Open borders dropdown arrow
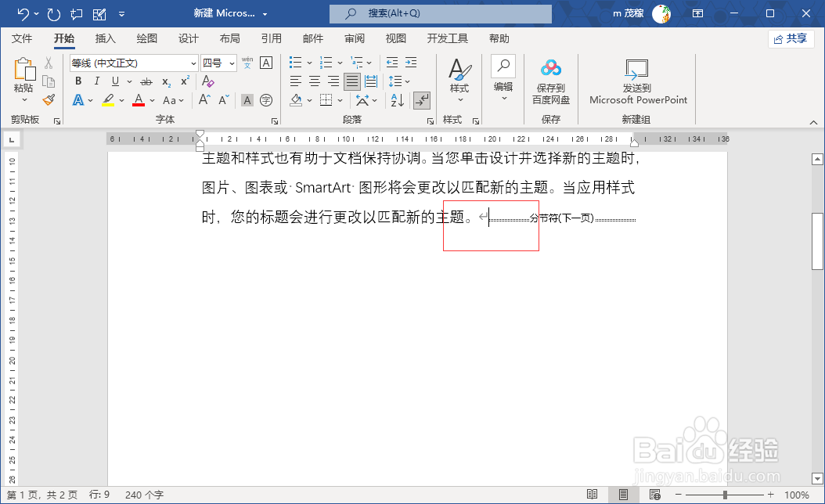Viewport: 825px width, 504px height. (340, 100)
